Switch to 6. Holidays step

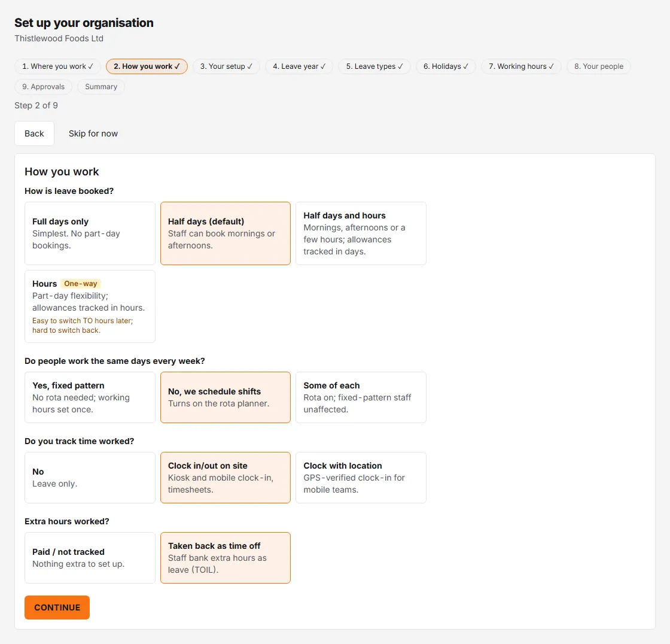[x=446, y=66]
